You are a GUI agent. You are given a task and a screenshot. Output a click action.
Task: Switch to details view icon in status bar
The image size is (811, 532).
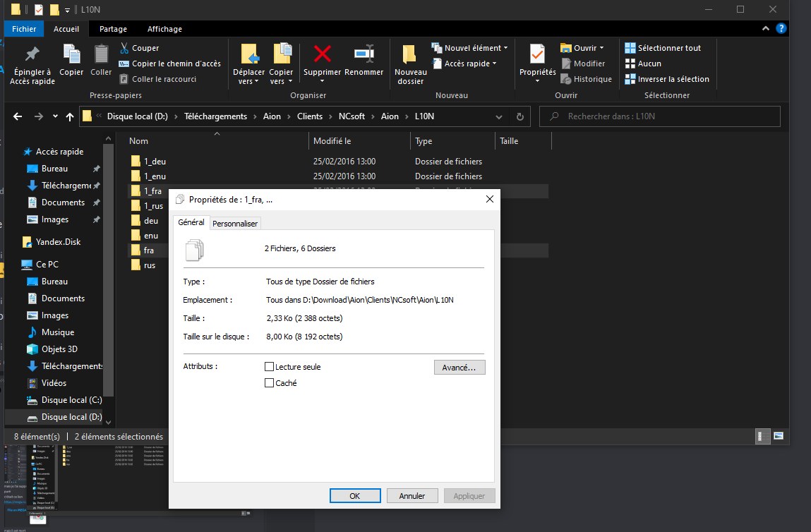pyautogui.click(x=763, y=436)
